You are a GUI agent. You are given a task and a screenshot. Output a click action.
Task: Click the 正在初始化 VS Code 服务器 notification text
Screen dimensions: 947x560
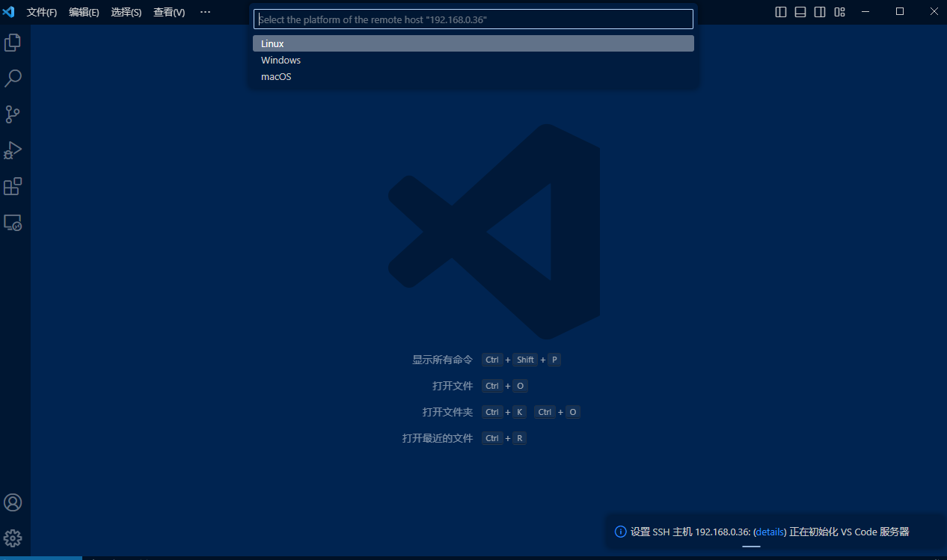(849, 532)
